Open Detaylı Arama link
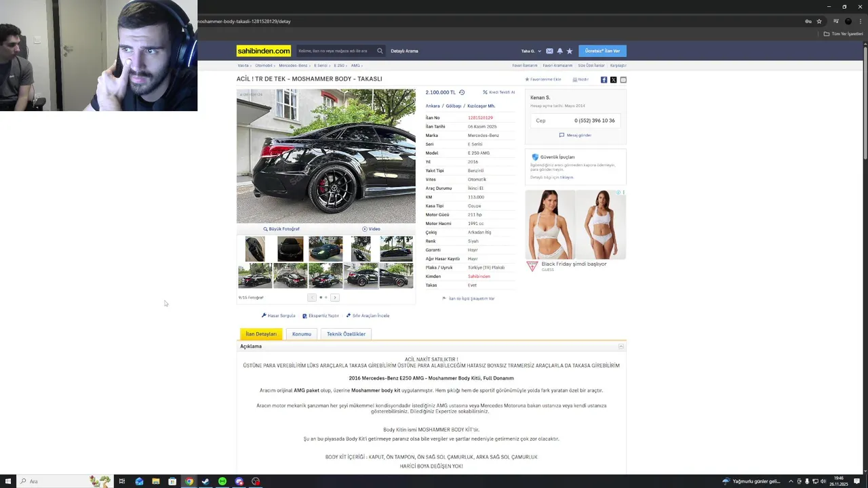This screenshot has height=488, width=868. (x=404, y=51)
